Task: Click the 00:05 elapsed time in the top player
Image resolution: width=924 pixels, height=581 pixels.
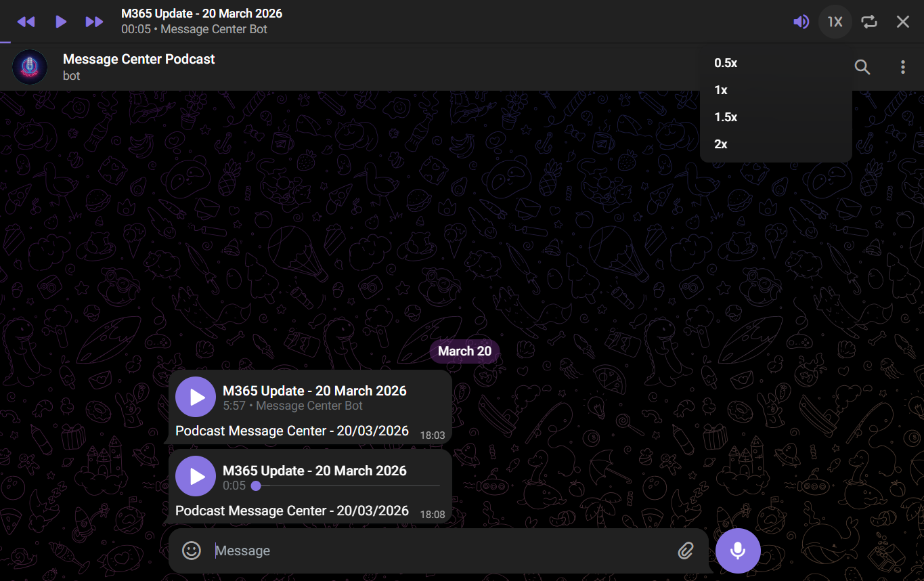Action: pos(136,29)
